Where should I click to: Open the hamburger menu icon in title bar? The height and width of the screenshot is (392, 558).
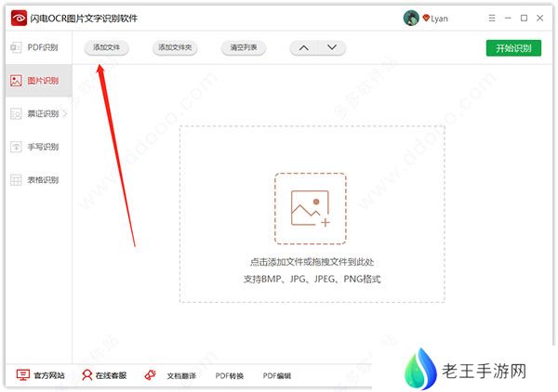pos(492,18)
